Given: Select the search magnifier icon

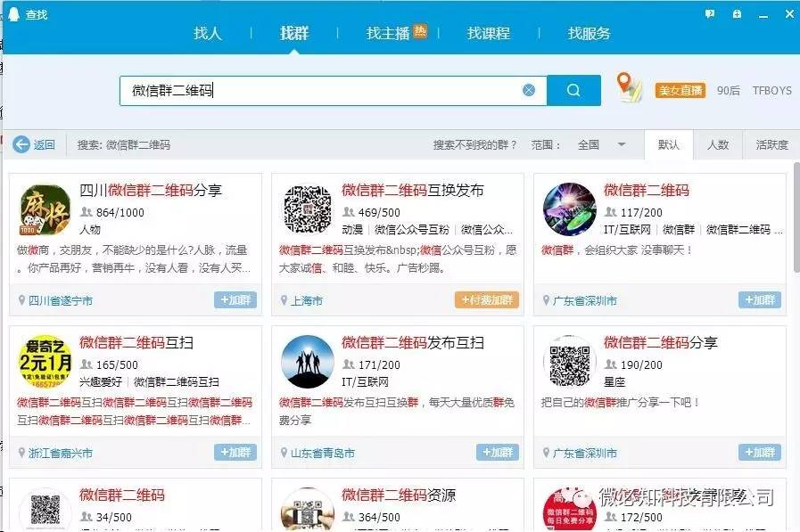Looking at the screenshot, I should [x=573, y=89].
